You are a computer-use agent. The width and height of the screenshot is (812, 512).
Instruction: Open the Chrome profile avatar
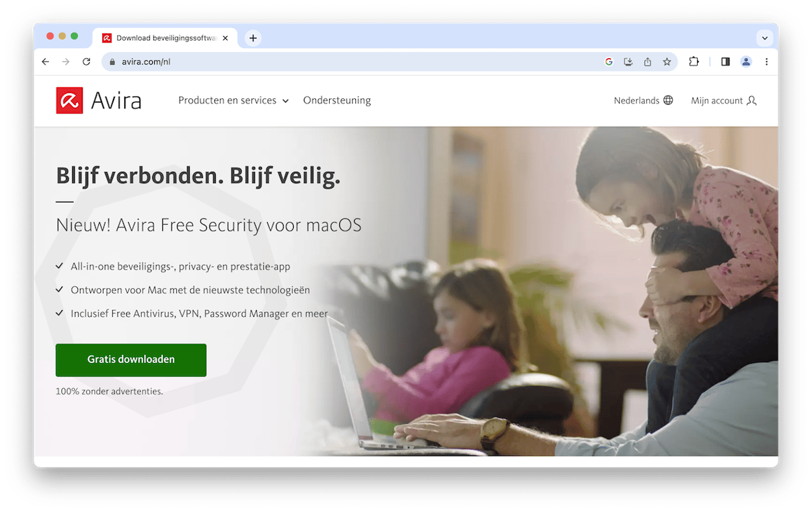click(746, 61)
